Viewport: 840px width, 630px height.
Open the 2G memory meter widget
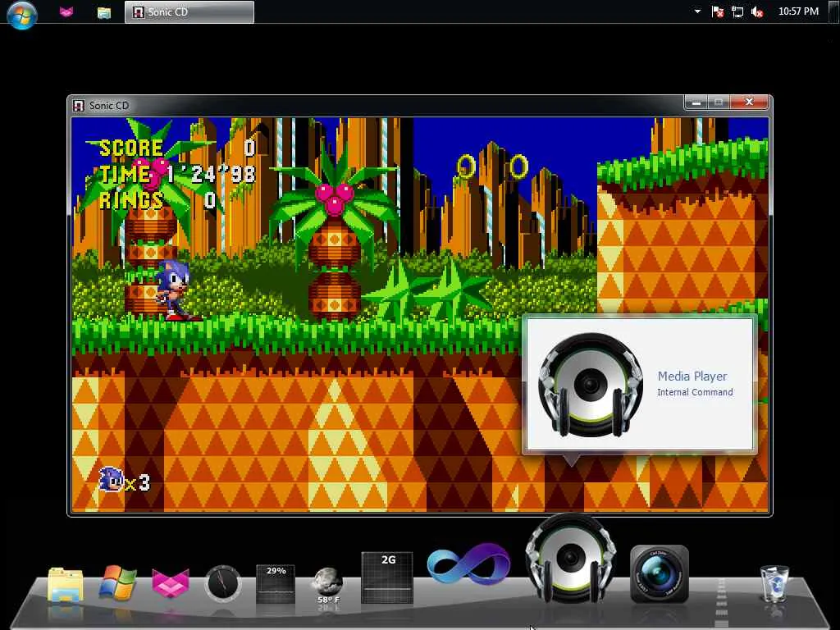pos(387,577)
